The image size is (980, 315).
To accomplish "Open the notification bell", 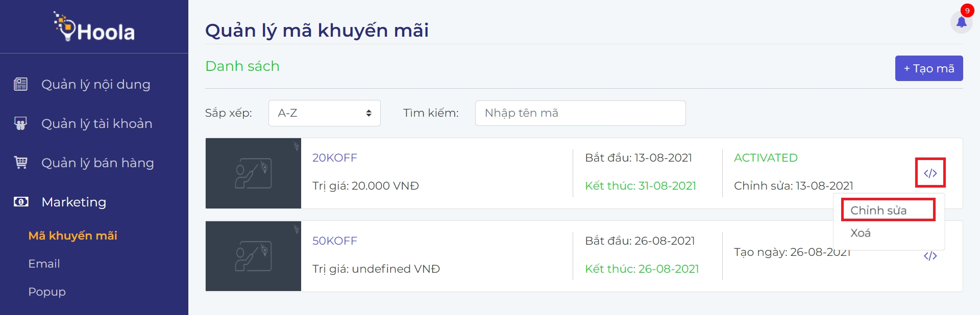I will point(962,22).
